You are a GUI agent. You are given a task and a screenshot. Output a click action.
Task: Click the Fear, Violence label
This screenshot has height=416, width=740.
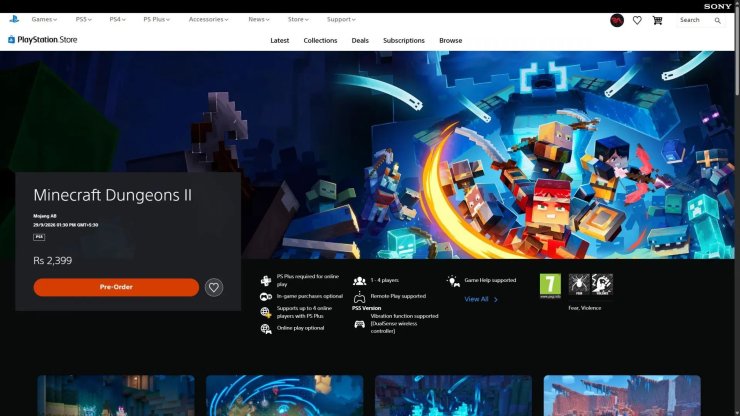click(x=585, y=308)
